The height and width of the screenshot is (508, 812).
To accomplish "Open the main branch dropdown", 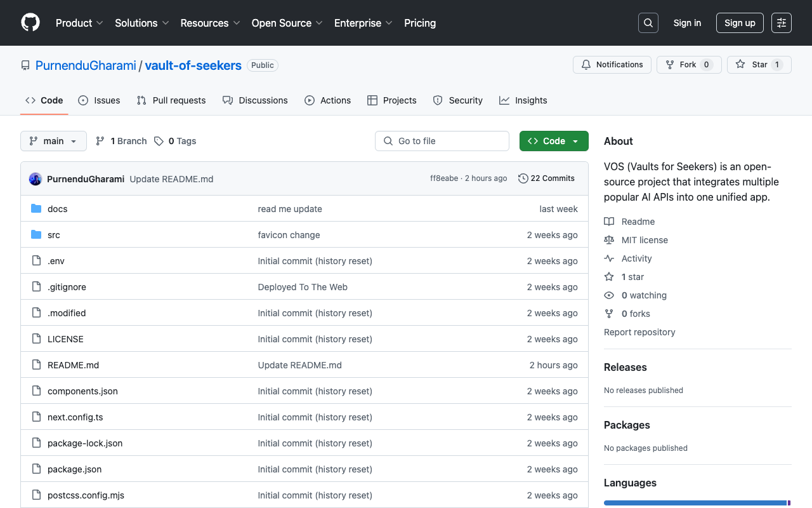I will 53,140.
